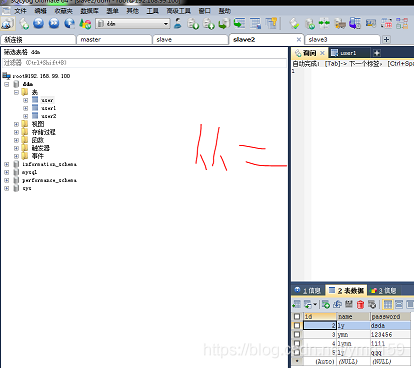
Task: Add a new query tab with plus button
Action: pyautogui.click(x=377, y=53)
